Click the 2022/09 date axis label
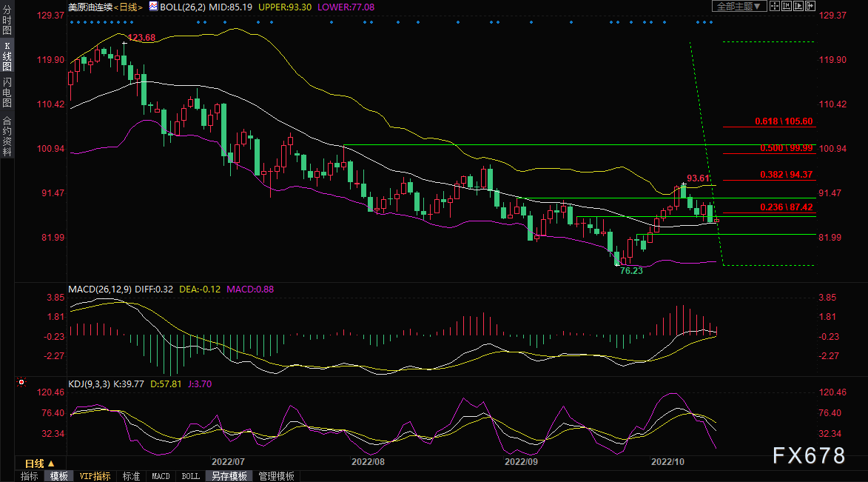Screen dimensions: 868x482 click(x=521, y=461)
